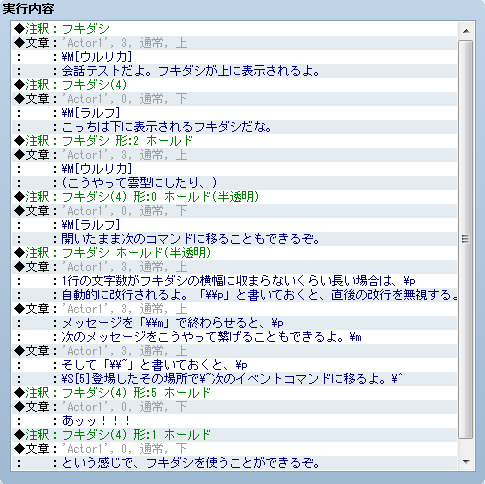Select the line (こうやって雲型にしたり、)
The image size is (485, 484).
click(234, 183)
